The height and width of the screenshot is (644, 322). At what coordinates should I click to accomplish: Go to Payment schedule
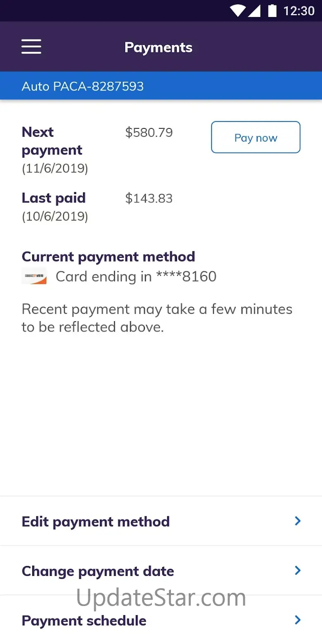tap(84, 620)
